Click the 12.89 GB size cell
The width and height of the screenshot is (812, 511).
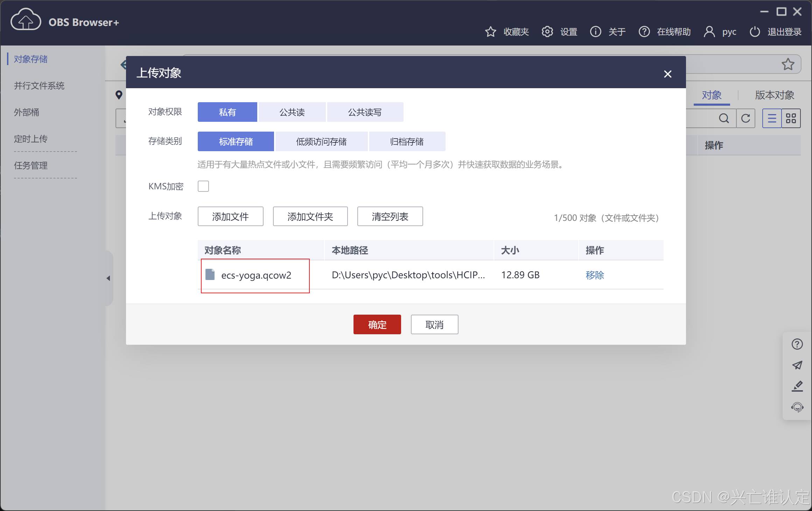(520, 275)
